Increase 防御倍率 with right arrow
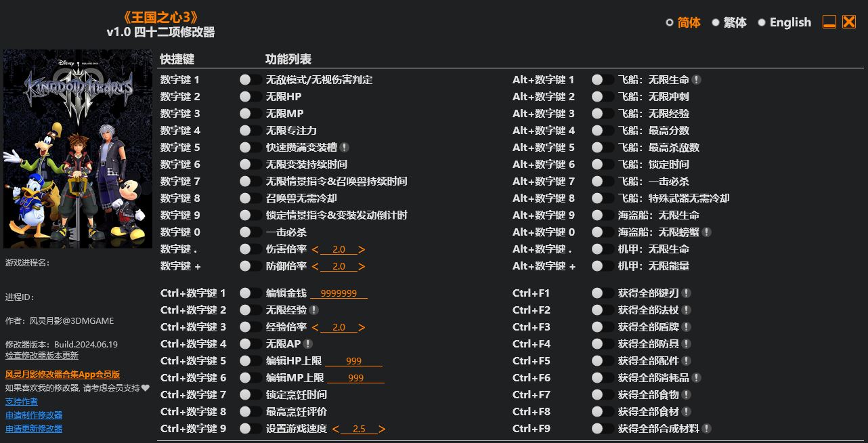This screenshot has height=443, width=868. click(x=362, y=267)
